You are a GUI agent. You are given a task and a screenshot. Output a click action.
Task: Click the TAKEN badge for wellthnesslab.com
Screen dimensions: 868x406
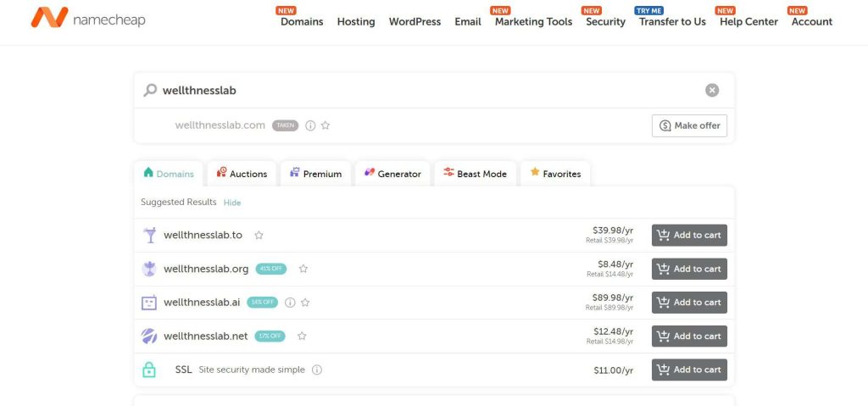click(x=285, y=125)
